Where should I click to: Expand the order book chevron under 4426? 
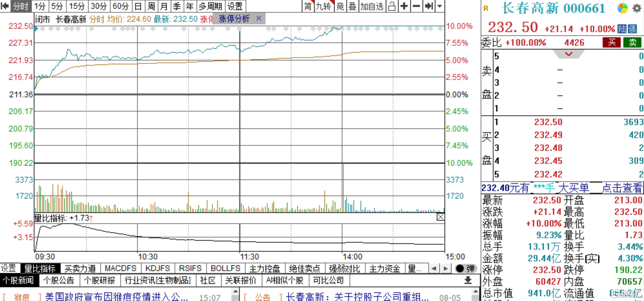point(569,54)
